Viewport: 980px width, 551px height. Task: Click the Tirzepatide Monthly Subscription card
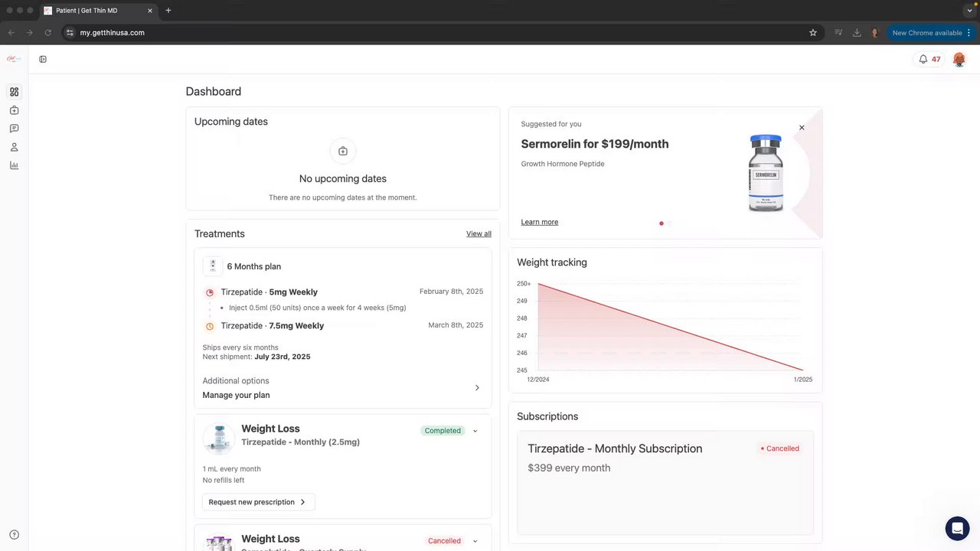point(665,483)
